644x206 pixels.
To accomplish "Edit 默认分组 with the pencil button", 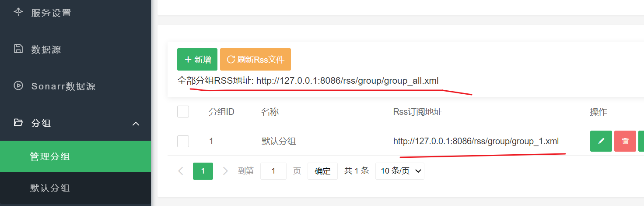I will point(601,141).
